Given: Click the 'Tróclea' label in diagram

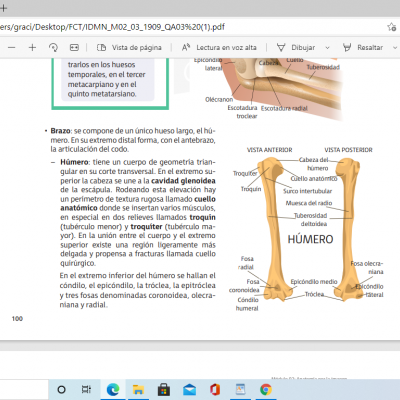Looking at the screenshot, I should pyautogui.click(x=314, y=294).
